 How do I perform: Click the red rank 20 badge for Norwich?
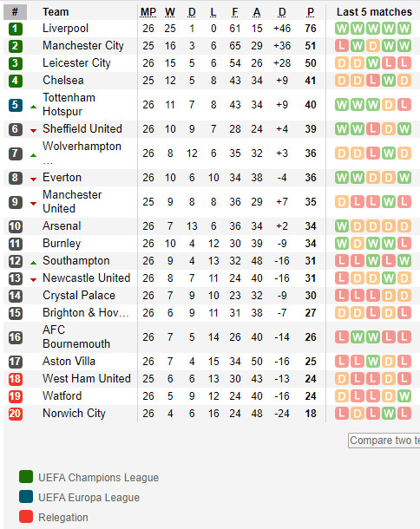(x=16, y=414)
